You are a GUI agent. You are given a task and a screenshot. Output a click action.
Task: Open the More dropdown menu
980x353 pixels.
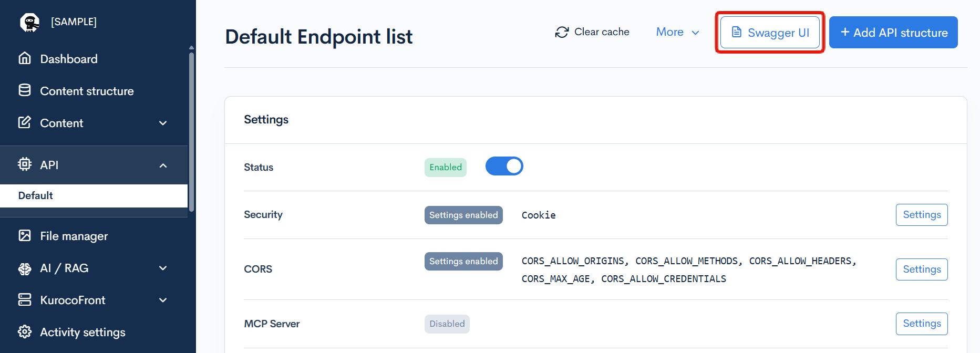[677, 32]
